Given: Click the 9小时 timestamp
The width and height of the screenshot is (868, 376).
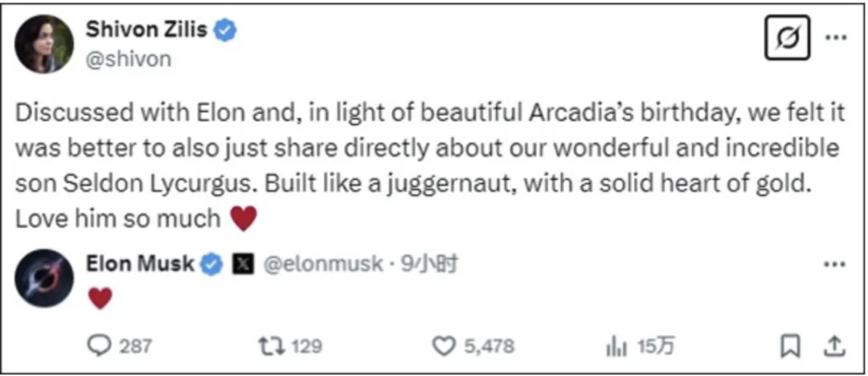Looking at the screenshot, I should tap(431, 264).
